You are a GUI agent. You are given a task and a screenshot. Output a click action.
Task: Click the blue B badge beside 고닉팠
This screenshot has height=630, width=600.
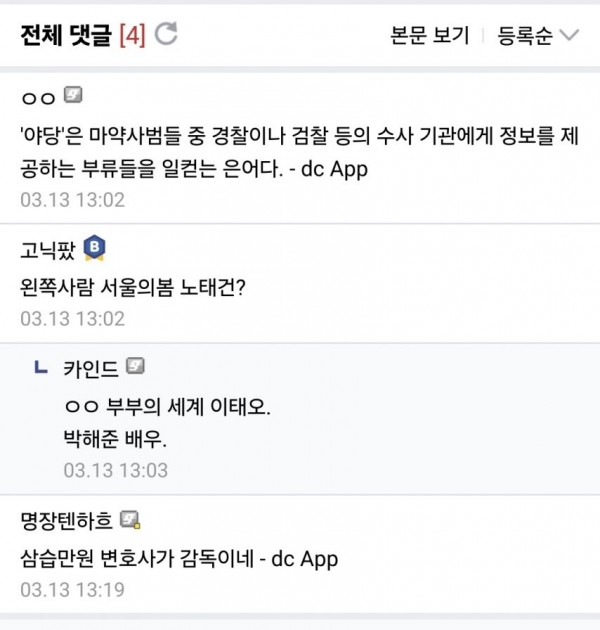(94, 248)
